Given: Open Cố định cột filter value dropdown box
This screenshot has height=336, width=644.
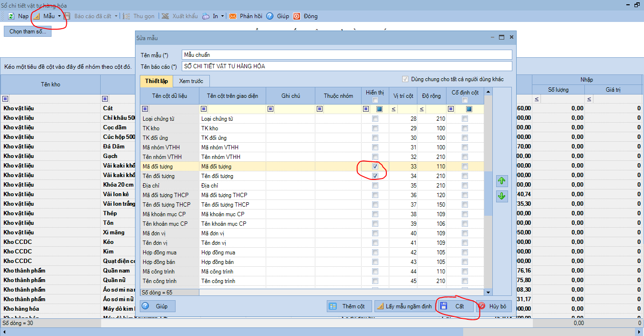Looking at the screenshot, I should pos(469,109).
